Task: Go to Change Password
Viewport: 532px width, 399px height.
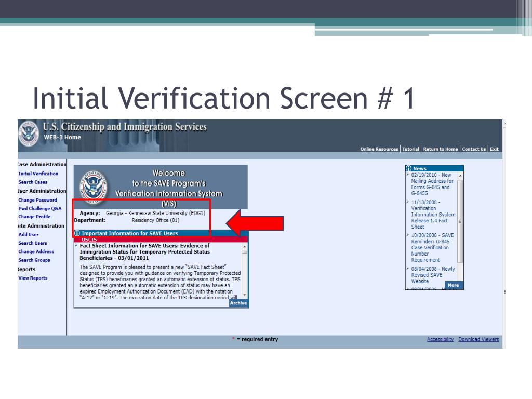Action: point(37,200)
